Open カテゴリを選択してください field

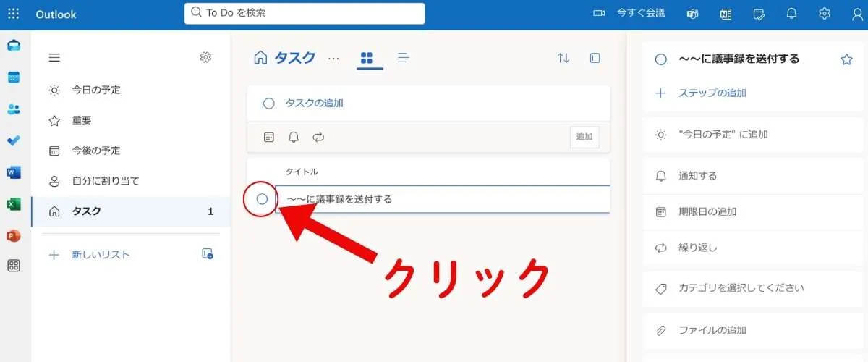(752, 288)
